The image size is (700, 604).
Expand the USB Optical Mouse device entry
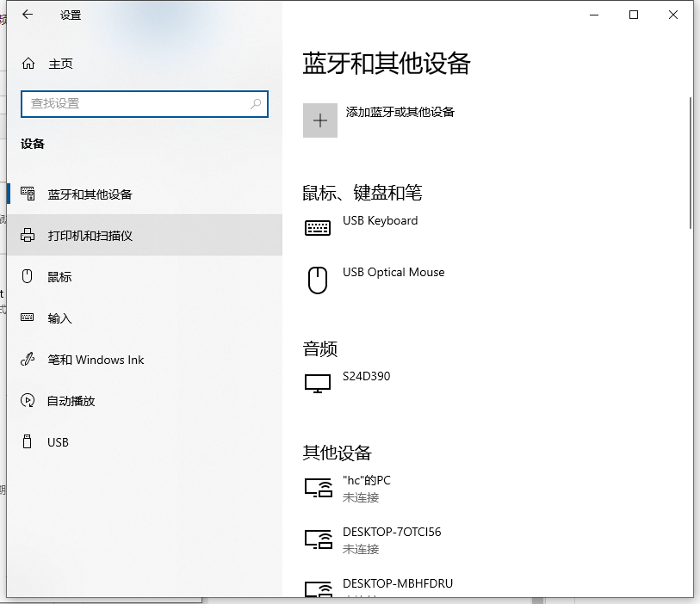pyautogui.click(x=393, y=279)
